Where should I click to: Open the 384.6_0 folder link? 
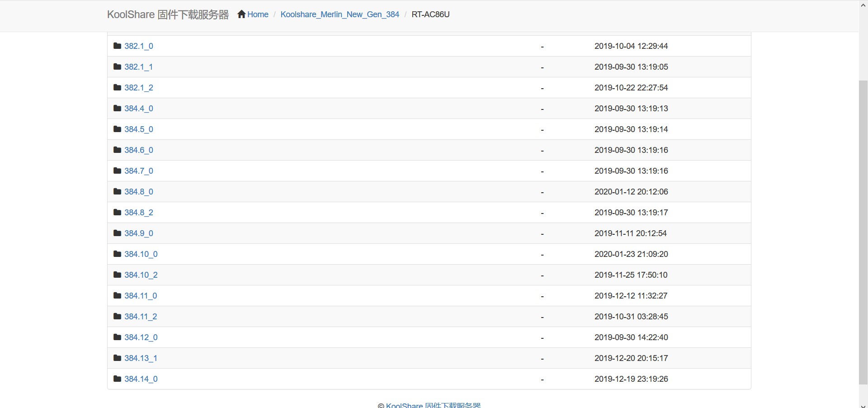point(139,150)
